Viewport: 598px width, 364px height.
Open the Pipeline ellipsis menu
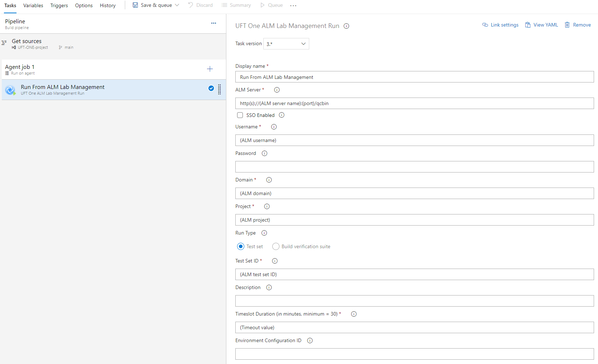tap(213, 23)
